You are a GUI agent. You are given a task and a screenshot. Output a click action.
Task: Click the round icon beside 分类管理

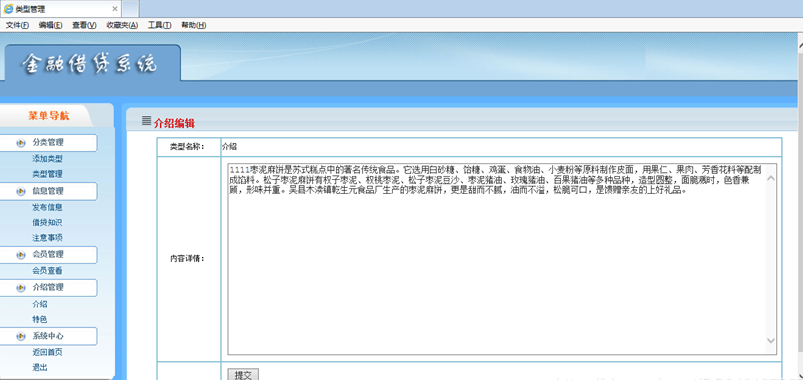(x=21, y=143)
